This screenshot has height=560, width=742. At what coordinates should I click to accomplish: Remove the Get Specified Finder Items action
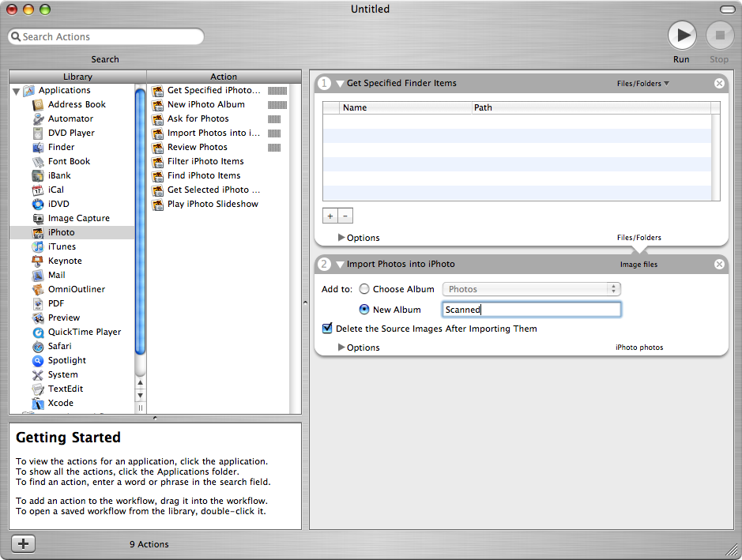[x=719, y=83]
